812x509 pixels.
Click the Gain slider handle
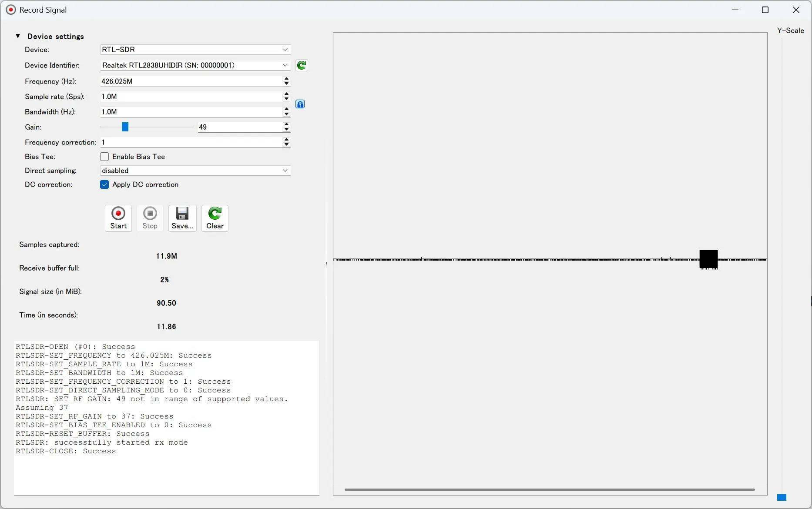(125, 127)
